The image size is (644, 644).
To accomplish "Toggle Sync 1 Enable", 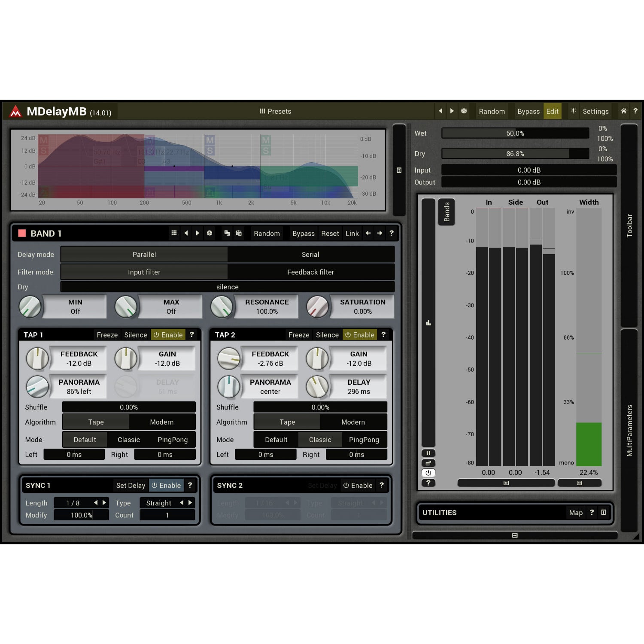I will [x=166, y=486].
